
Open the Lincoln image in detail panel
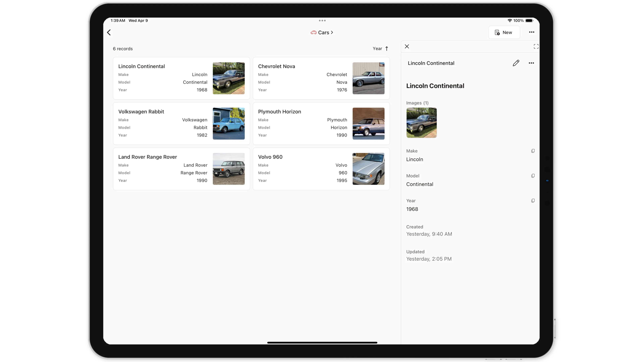pos(421,123)
